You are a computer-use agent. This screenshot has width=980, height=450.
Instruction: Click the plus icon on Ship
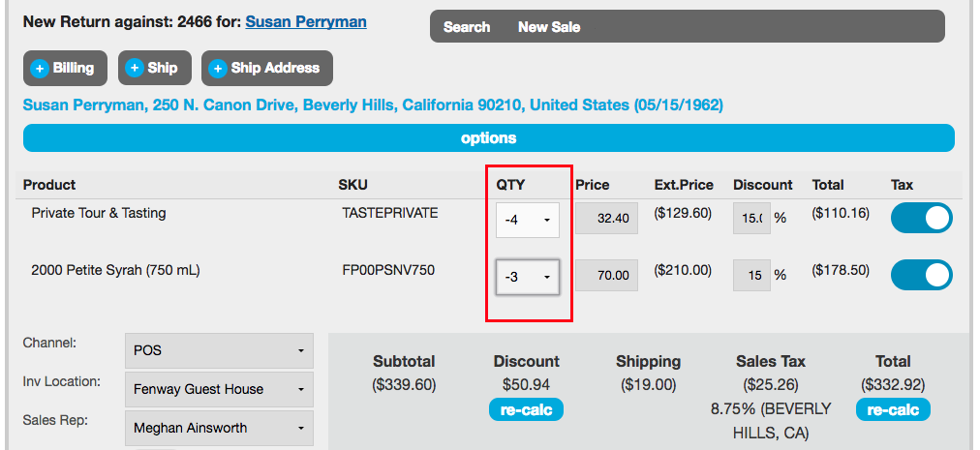136,69
